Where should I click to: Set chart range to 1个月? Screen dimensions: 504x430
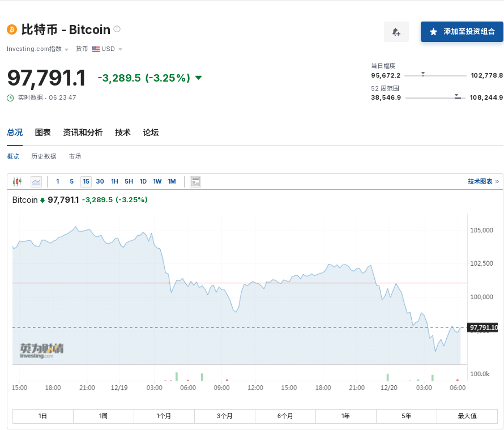[x=164, y=416]
